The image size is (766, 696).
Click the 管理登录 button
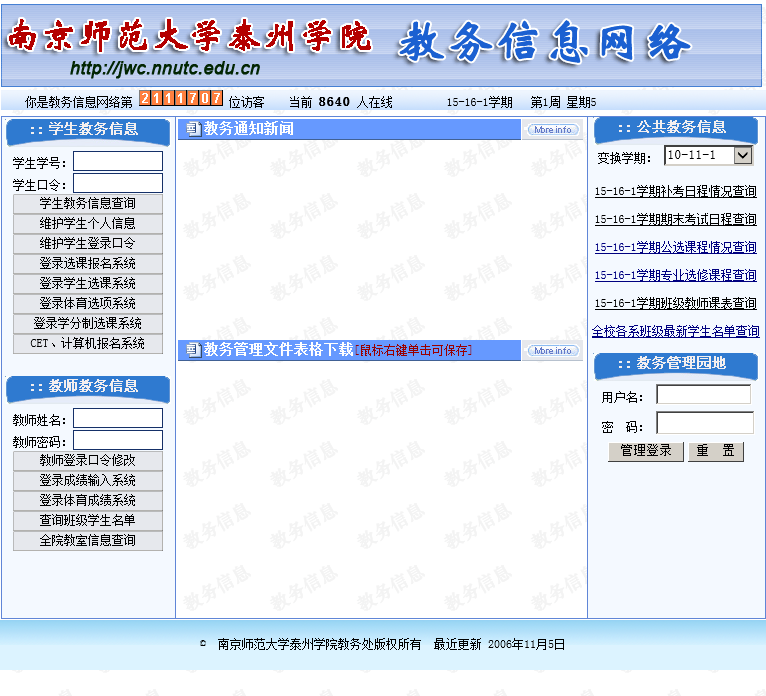pyautogui.click(x=646, y=451)
